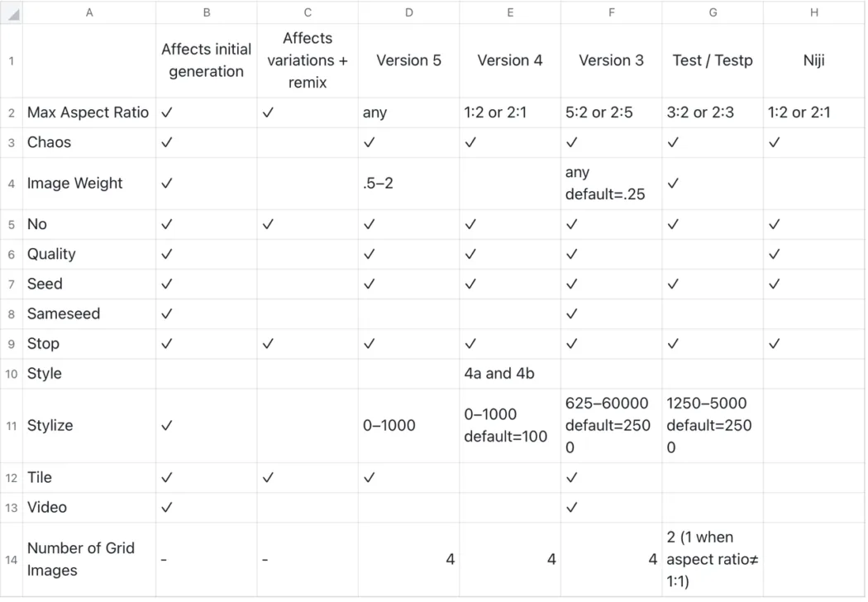Click the '.5–2' Image Weight cell
The image size is (868, 602).
point(408,184)
